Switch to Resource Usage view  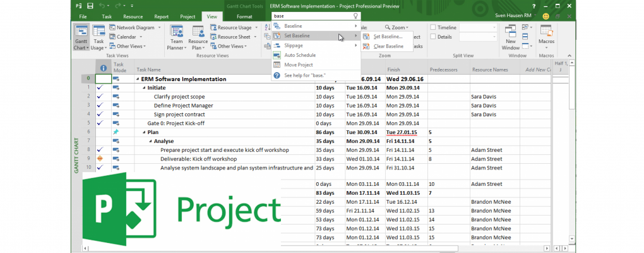(x=231, y=28)
